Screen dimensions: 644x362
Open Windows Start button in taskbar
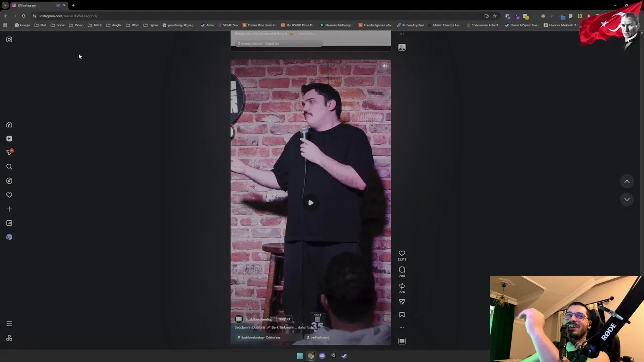point(300,356)
